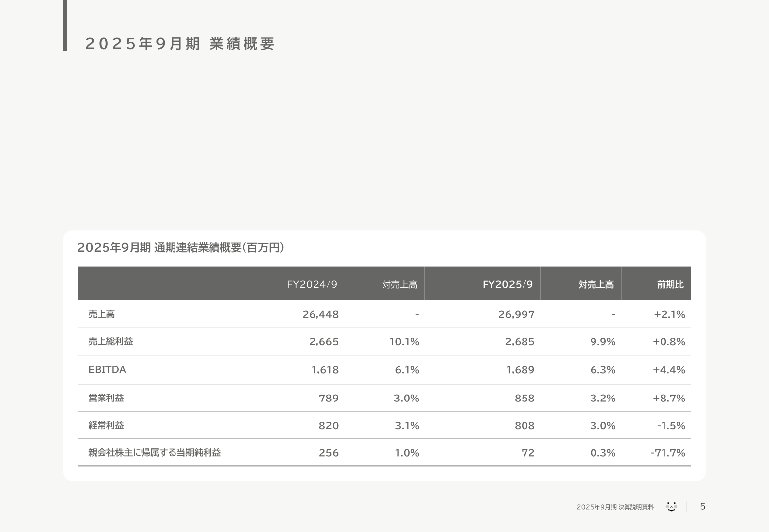Click the 3.1% ratio cell

point(407,425)
